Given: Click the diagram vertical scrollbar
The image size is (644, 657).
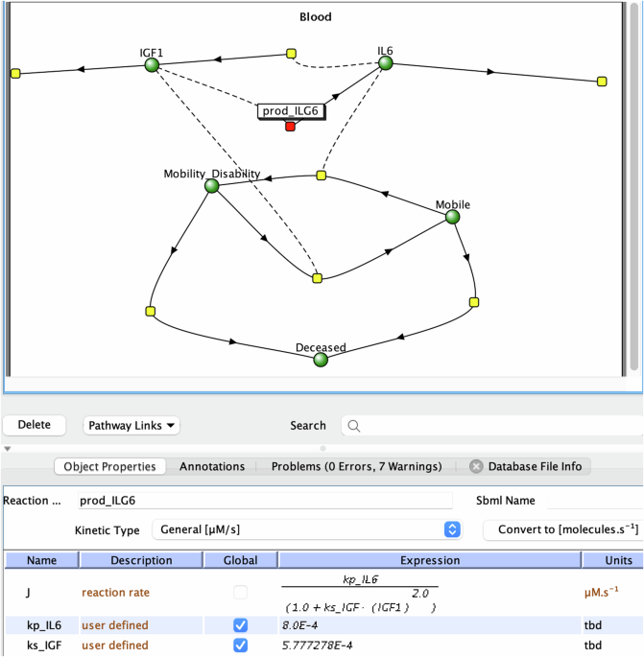Looking at the screenshot, I should coord(632,192).
